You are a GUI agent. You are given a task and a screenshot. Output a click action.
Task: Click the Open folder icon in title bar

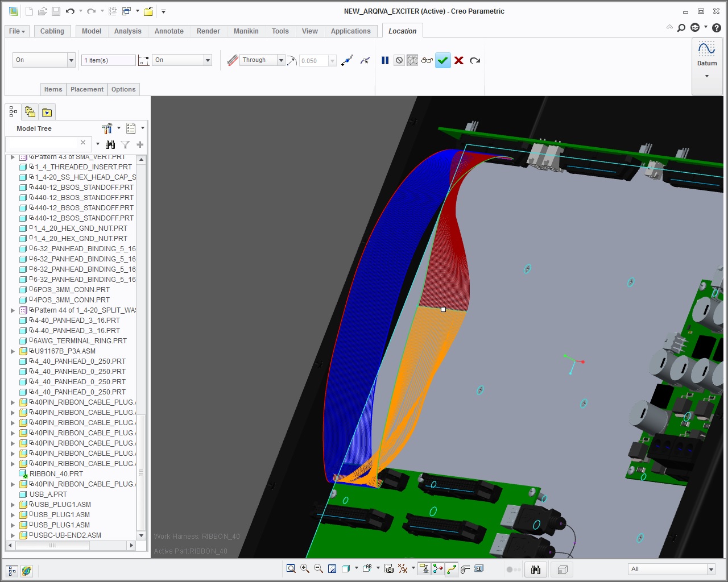click(x=42, y=11)
